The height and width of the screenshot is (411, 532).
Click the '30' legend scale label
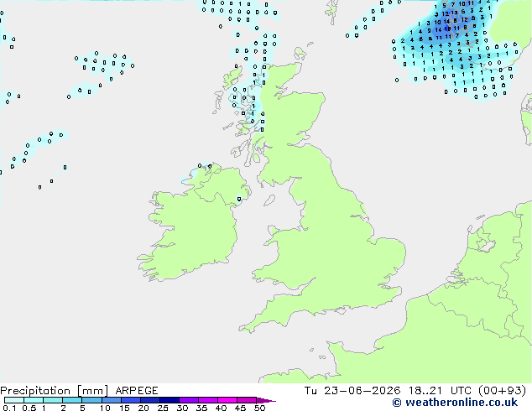(182, 408)
